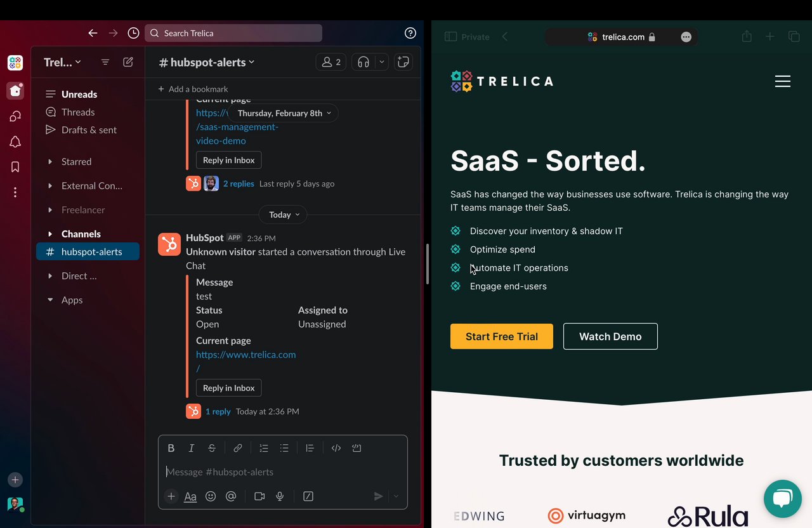Toggle code block formatting in composer

(357, 448)
